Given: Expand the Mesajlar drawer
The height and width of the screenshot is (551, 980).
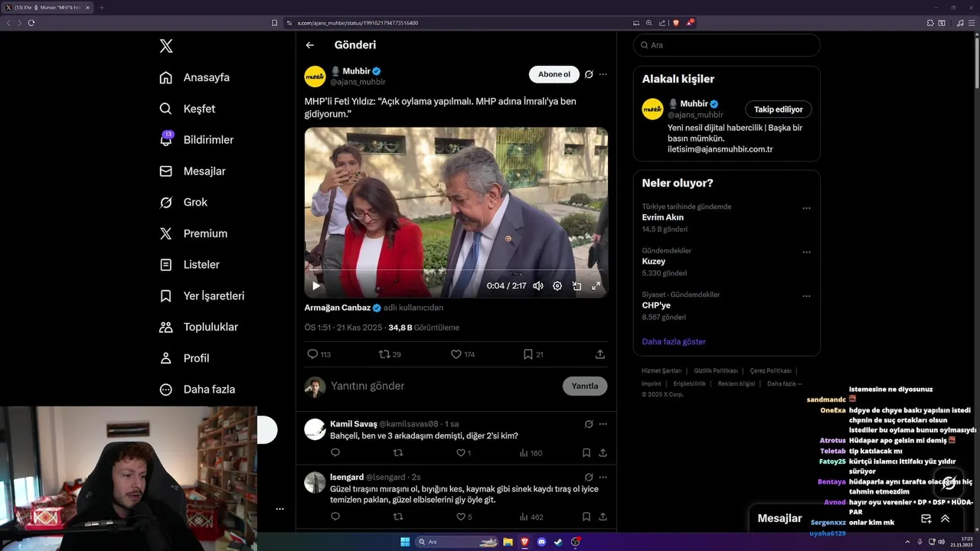Looking at the screenshot, I should (x=945, y=518).
